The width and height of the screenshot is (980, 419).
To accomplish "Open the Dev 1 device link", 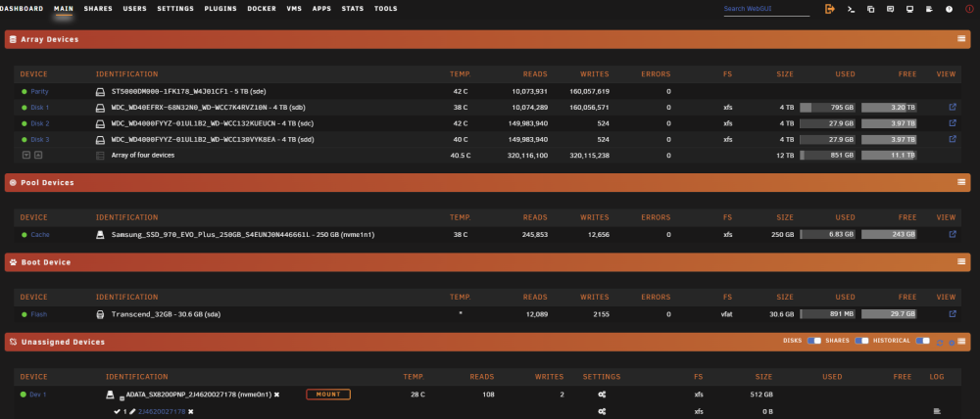I will click(38, 395).
